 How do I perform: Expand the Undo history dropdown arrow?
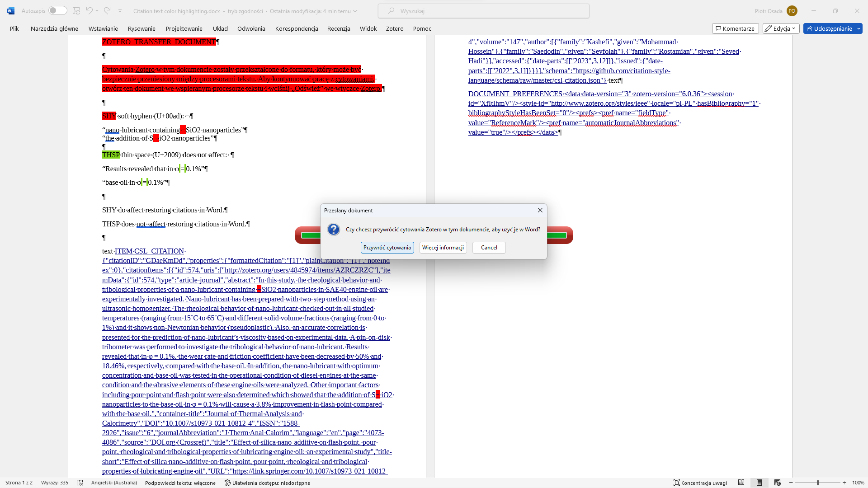click(98, 10)
